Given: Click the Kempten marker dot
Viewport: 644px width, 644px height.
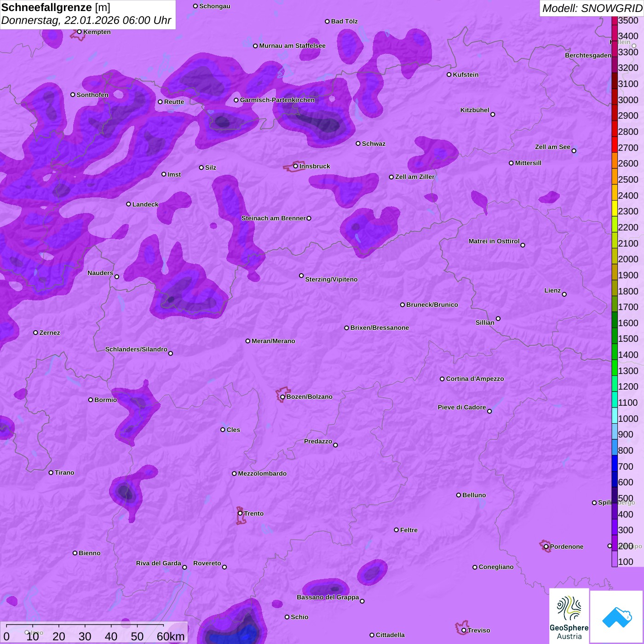Looking at the screenshot, I should [80, 32].
